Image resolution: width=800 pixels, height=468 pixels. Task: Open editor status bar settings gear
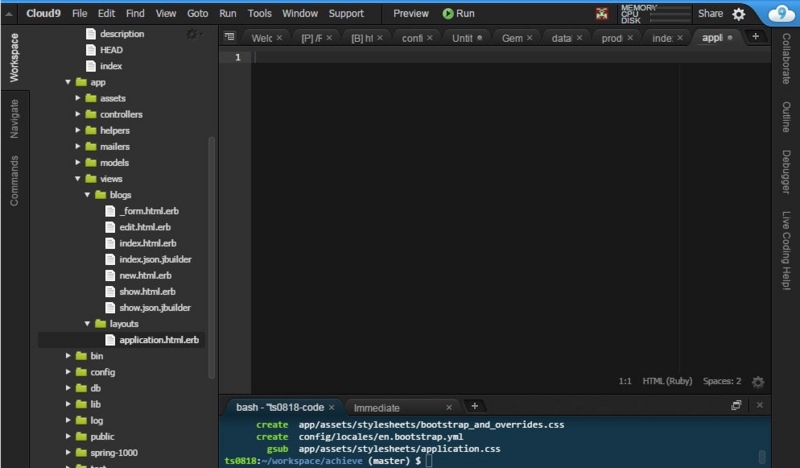pyautogui.click(x=758, y=382)
